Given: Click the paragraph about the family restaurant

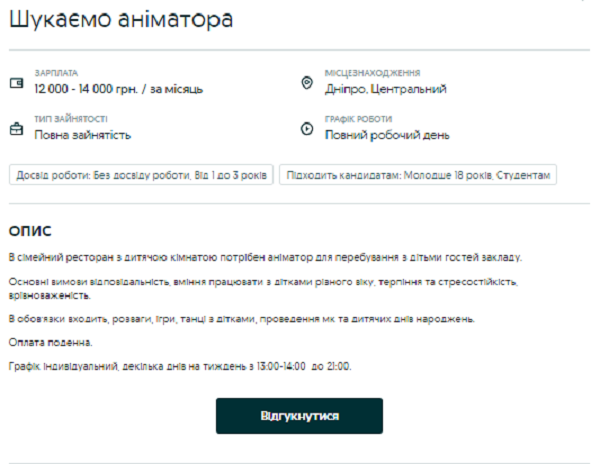Looking at the screenshot, I should pos(264,258).
